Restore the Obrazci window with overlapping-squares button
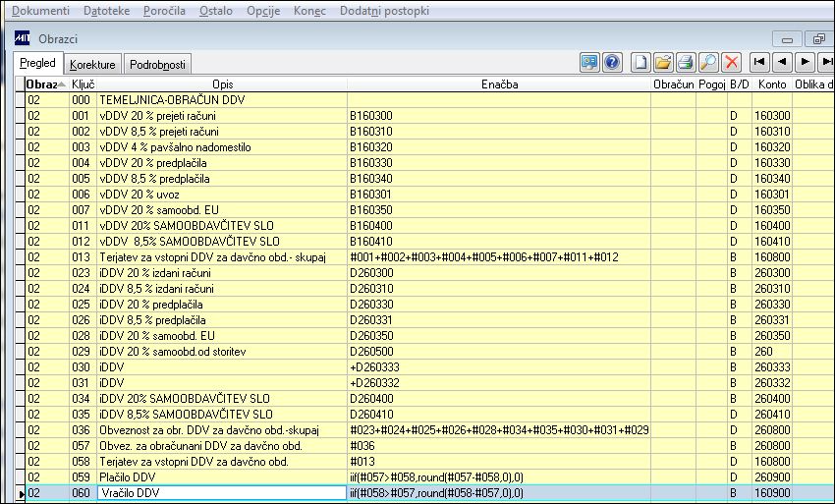This screenshot has width=835, height=504. click(x=819, y=39)
